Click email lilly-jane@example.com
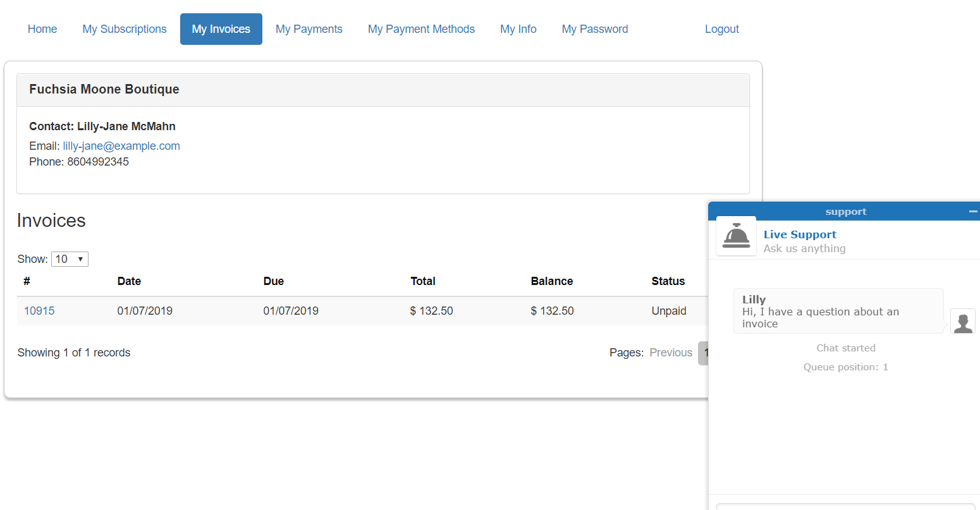980x510 pixels. pyautogui.click(x=121, y=146)
